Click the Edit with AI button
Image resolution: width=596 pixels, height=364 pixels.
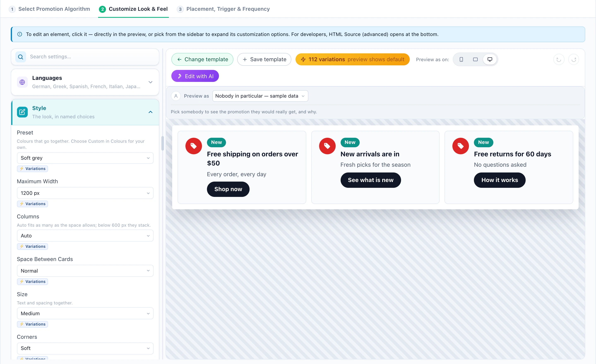point(195,76)
